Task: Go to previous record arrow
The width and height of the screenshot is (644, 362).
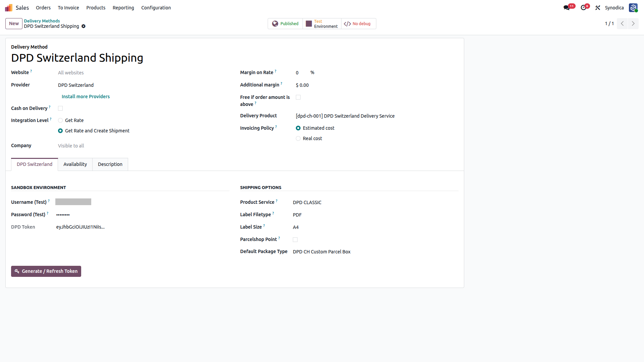Action: (622, 23)
